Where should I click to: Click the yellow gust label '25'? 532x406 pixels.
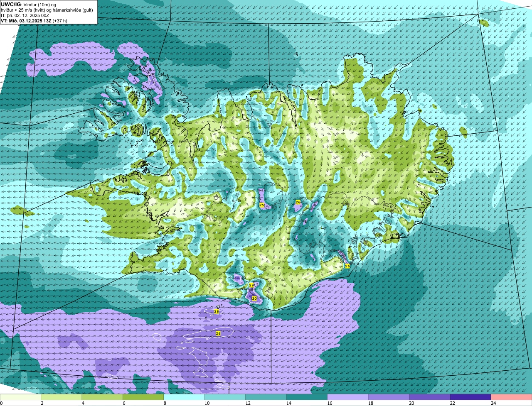pos(262,205)
